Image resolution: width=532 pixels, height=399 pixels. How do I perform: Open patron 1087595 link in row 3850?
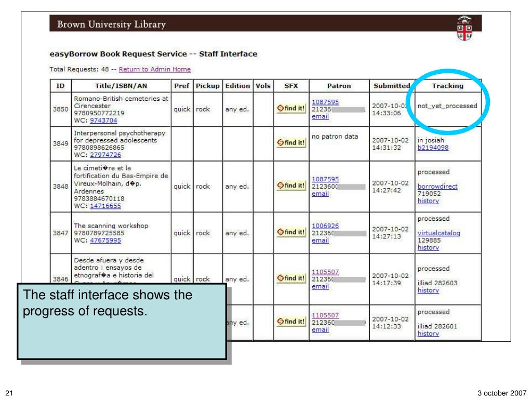tap(325, 102)
